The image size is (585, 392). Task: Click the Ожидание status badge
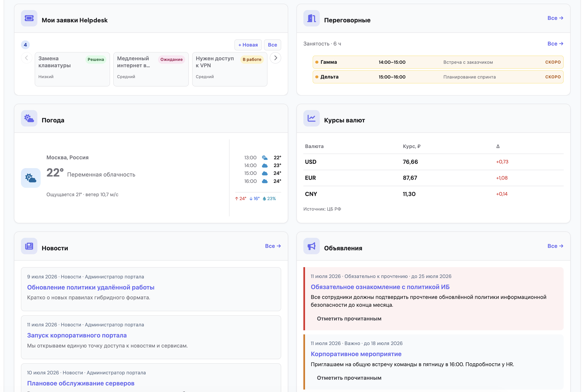171,59
